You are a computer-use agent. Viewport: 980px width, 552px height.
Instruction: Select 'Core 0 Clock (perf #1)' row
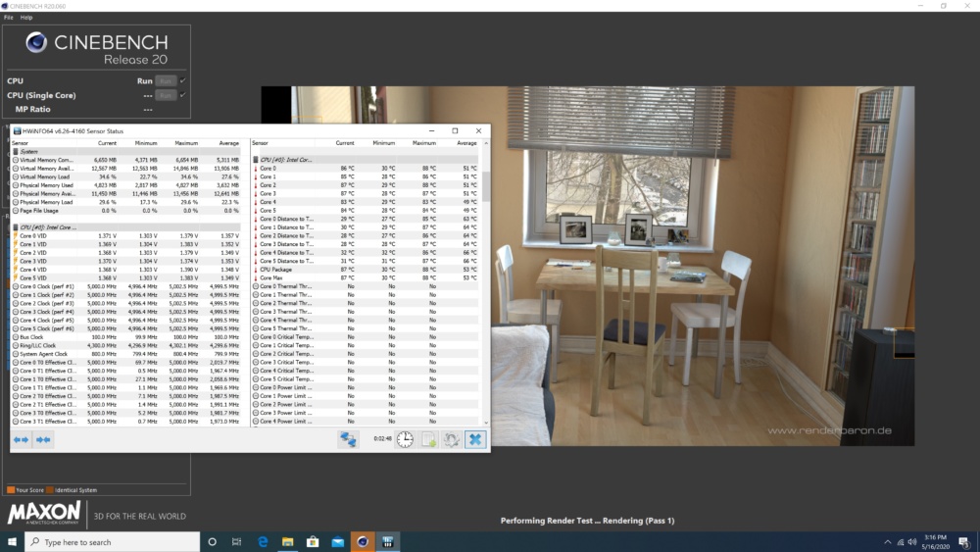click(125, 286)
